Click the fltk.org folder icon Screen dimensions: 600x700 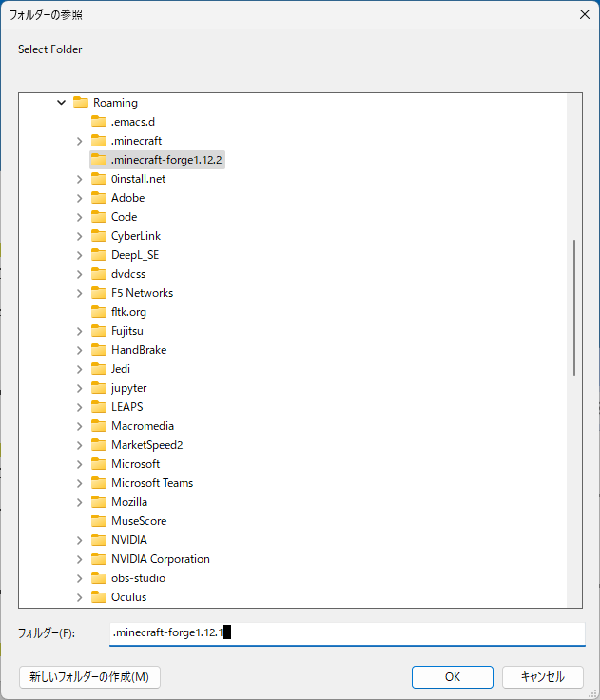point(99,312)
